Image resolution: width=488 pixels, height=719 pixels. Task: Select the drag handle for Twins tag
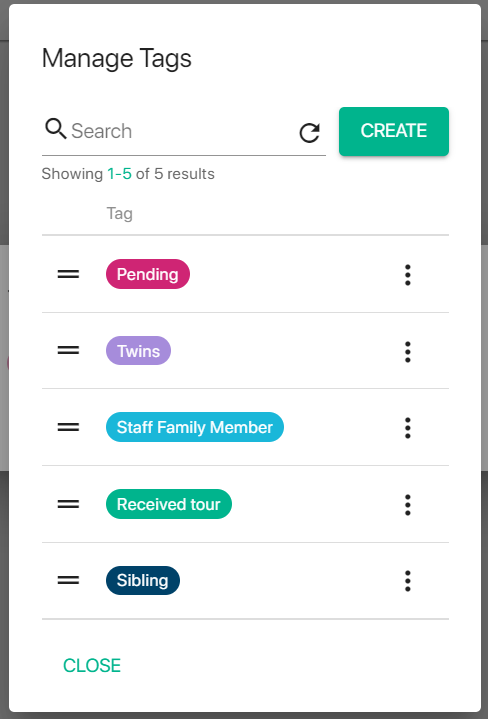(68, 351)
